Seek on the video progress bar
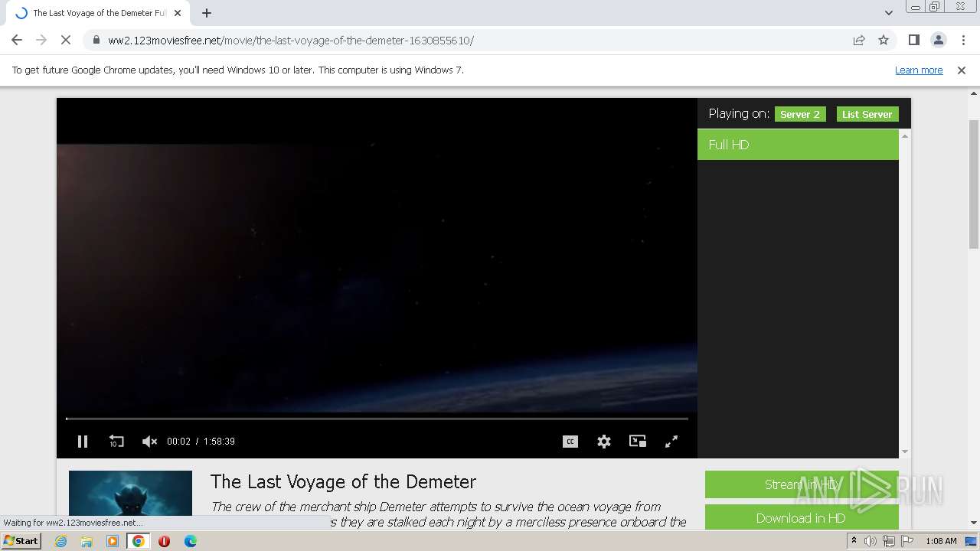980x551 pixels. [377, 419]
